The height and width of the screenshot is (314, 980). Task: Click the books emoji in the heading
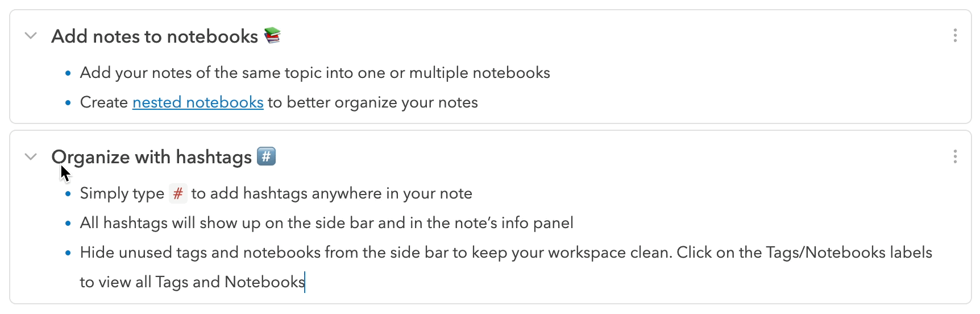273,36
